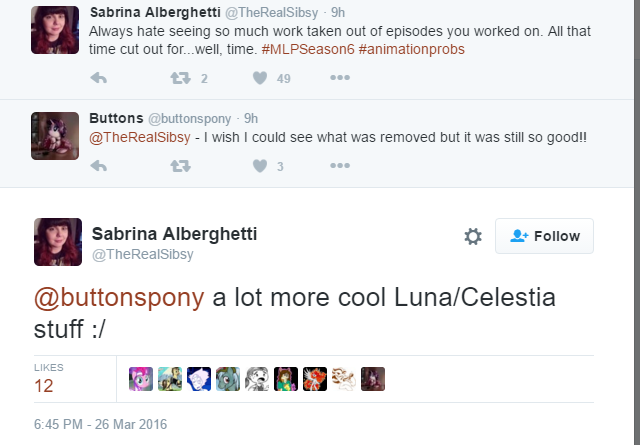Viewport: 640px width, 445px height.
Task: Reply to Buttons' tweet
Action: pos(98,166)
